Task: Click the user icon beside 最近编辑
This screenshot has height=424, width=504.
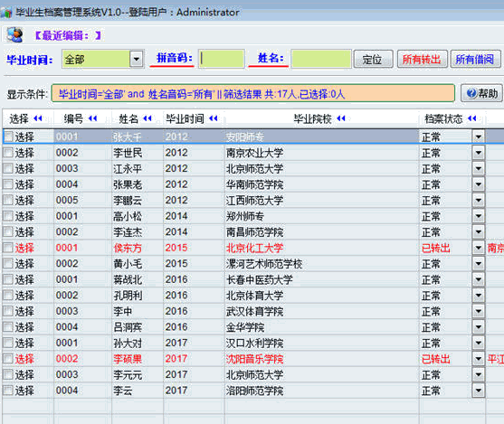Action: 14,34
